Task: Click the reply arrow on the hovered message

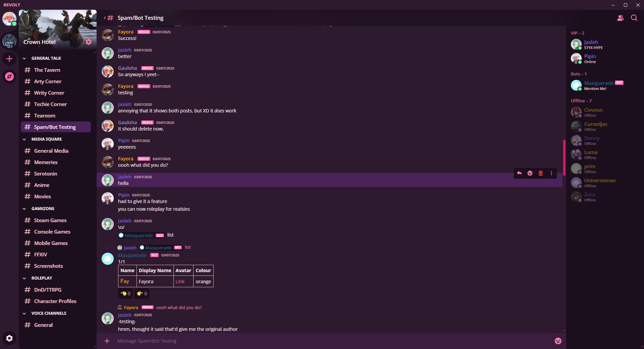Action: point(519,173)
